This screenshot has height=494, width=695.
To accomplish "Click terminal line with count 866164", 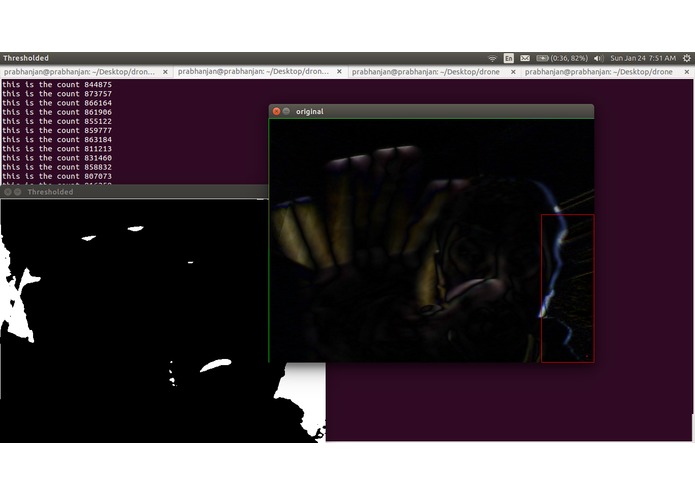I will (x=57, y=103).
